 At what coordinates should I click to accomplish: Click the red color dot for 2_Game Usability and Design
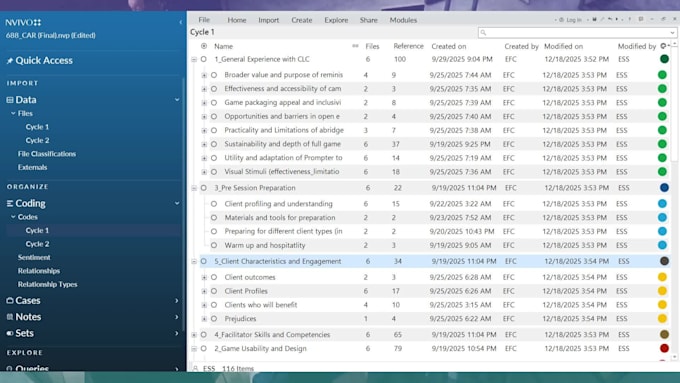[664, 348]
